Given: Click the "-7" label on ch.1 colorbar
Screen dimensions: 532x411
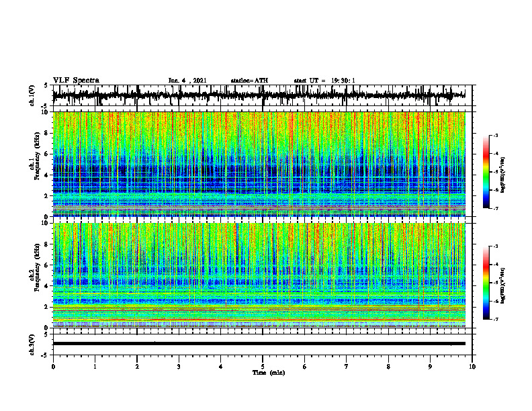Looking at the screenshot, I should 496,208.
